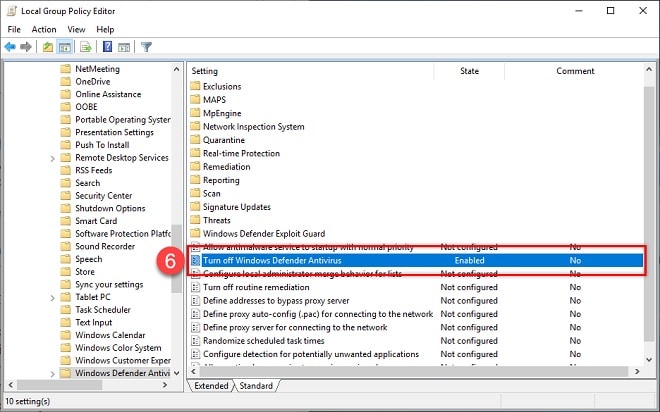Screen dimensions: 660x412
Task: Open the Quarantine folder
Action: [x=224, y=140]
